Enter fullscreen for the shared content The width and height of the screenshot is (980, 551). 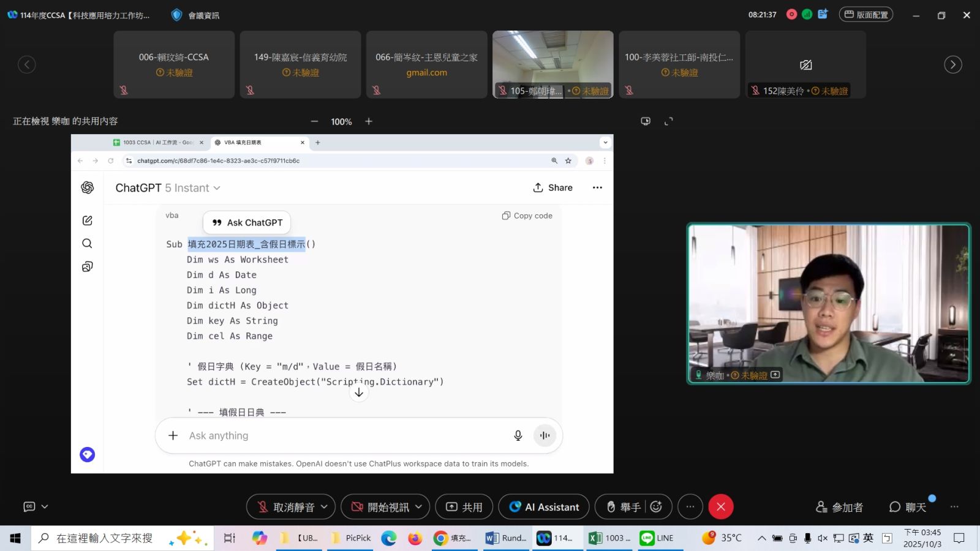[x=668, y=121]
